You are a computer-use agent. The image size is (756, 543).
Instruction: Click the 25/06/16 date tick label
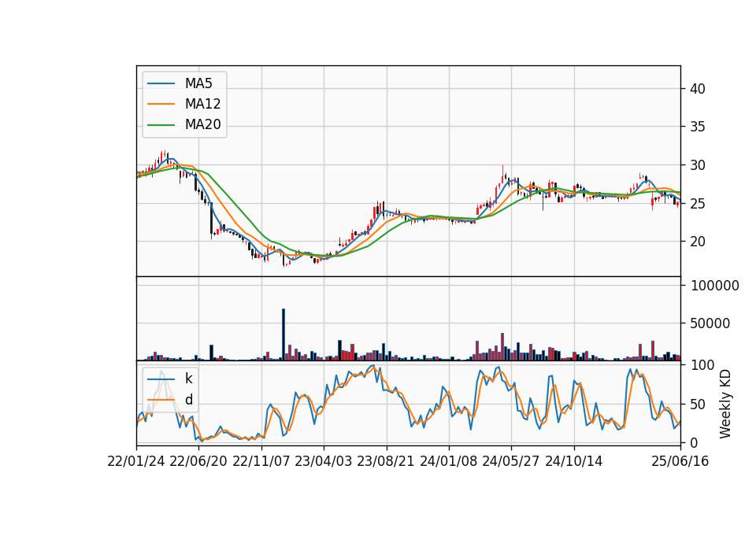[680, 462]
